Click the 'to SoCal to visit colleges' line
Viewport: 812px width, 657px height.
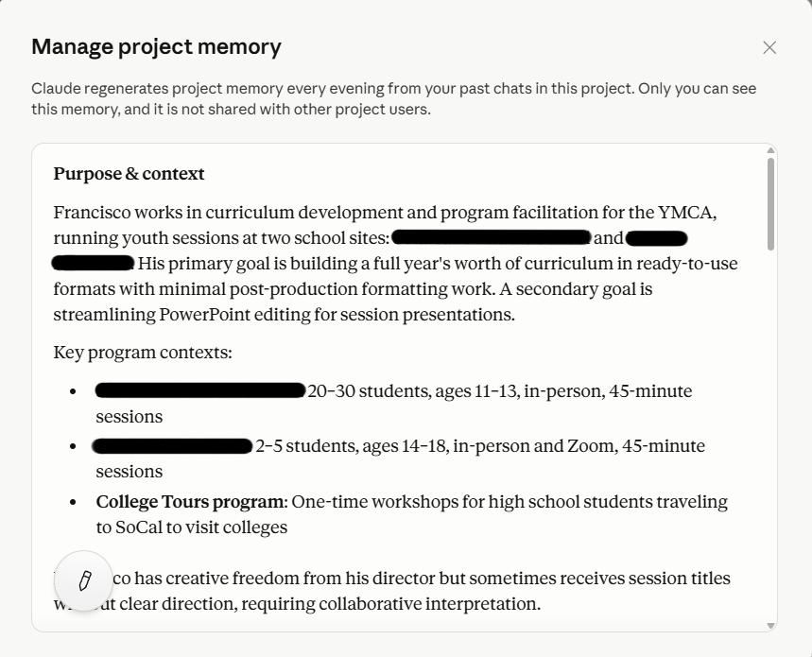192,527
